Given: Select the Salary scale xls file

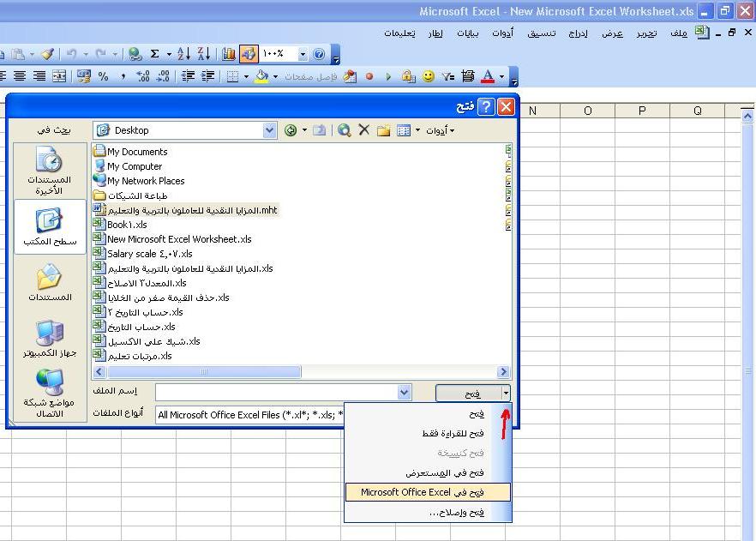Looking at the screenshot, I should [142, 254].
